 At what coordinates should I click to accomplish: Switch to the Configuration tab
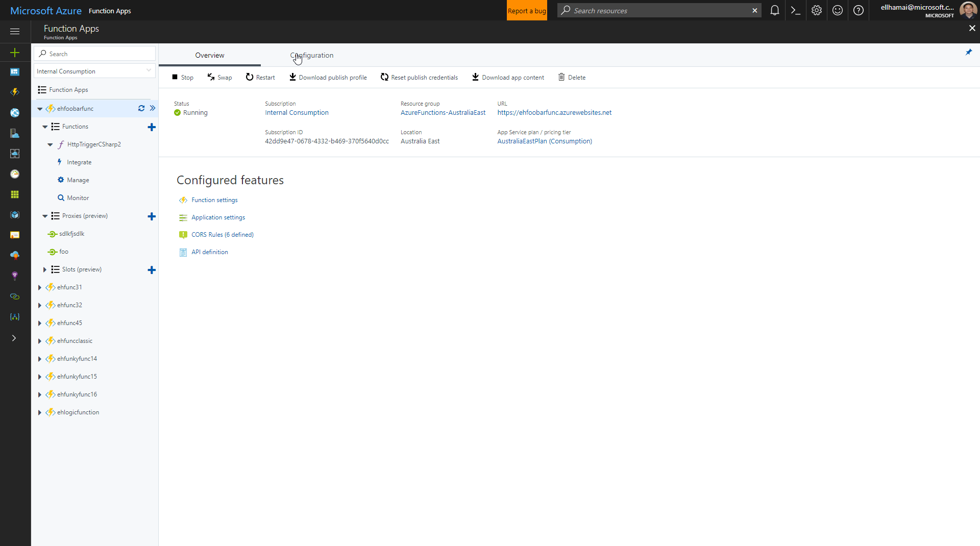311,55
